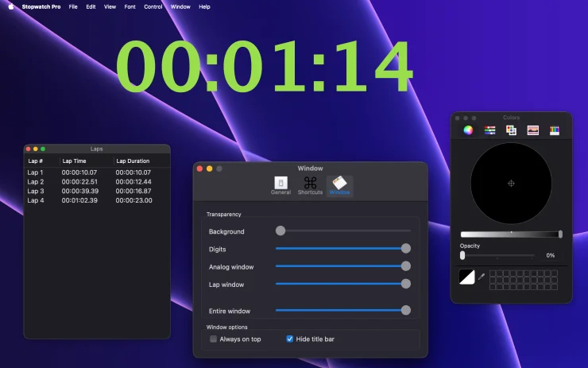The width and height of the screenshot is (588, 368).
Task: Click the Entire window transparency slider handle
Action: click(406, 310)
